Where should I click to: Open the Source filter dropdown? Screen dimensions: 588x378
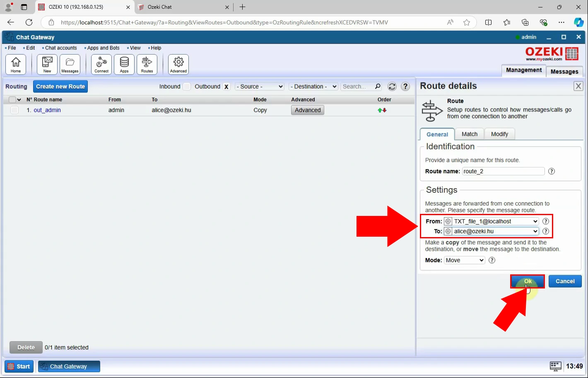[260, 87]
